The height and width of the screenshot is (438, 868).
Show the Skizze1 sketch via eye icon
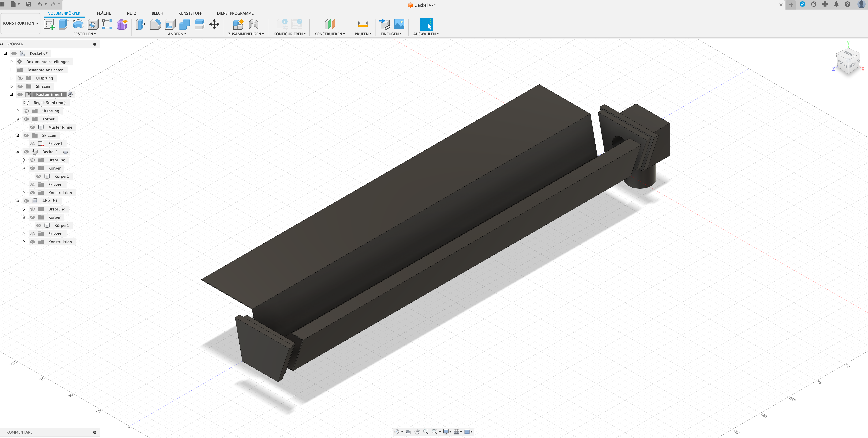(x=32, y=144)
